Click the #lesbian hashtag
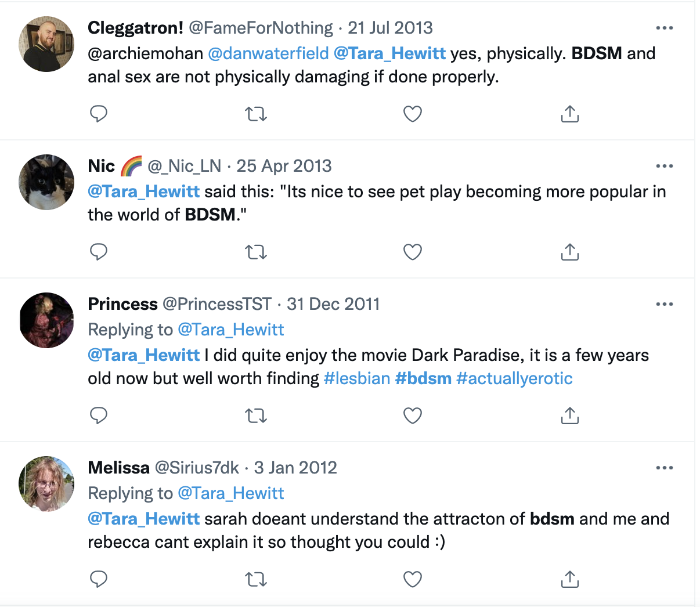Viewport: 700px width, 607px height. pyautogui.click(x=357, y=378)
